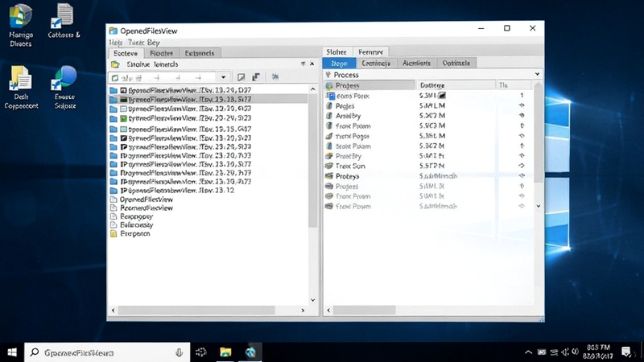Switch to the Fiooher tab
The image size is (644, 362).
pos(162,53)
